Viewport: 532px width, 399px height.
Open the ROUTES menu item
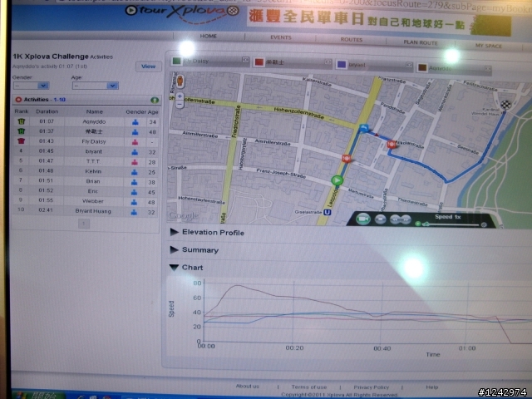[x=351, y=40]
